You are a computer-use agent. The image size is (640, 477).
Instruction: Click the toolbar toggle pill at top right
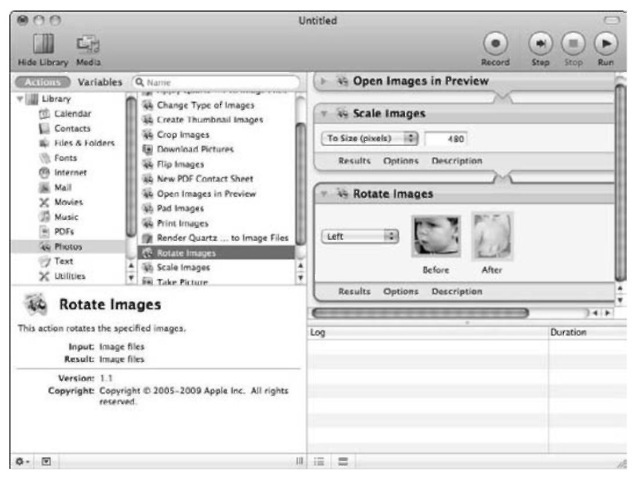[x=611, y=20]
